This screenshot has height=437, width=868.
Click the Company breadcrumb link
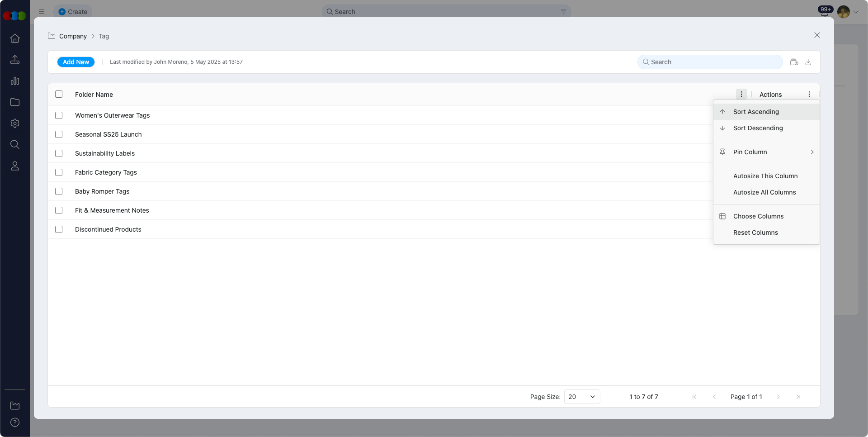coord(73,36)
